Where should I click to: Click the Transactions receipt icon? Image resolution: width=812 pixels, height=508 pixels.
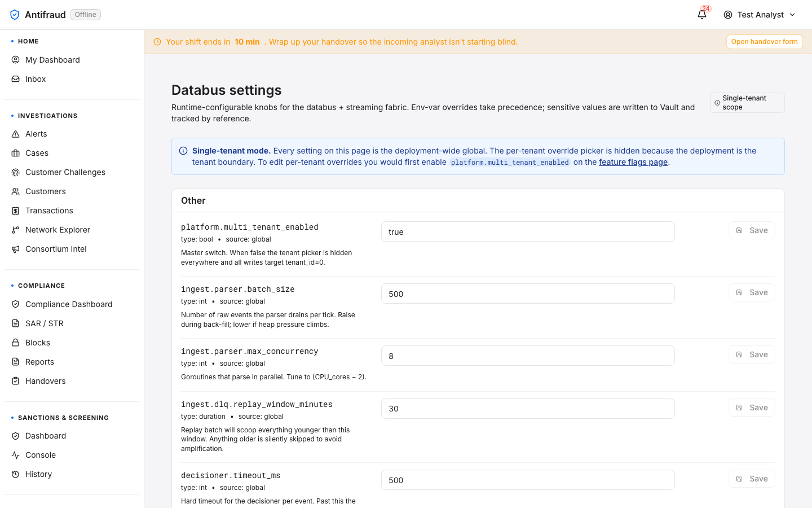pos(16,211)
